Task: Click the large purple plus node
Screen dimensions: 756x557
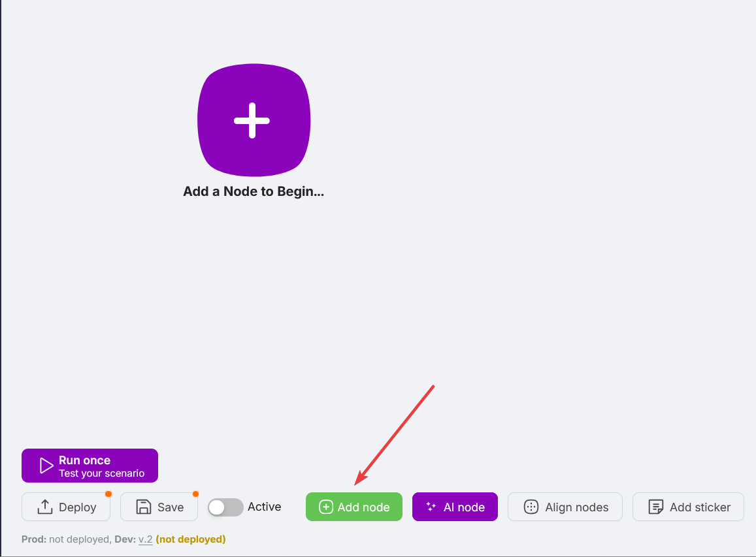Action: coord(253,120)
